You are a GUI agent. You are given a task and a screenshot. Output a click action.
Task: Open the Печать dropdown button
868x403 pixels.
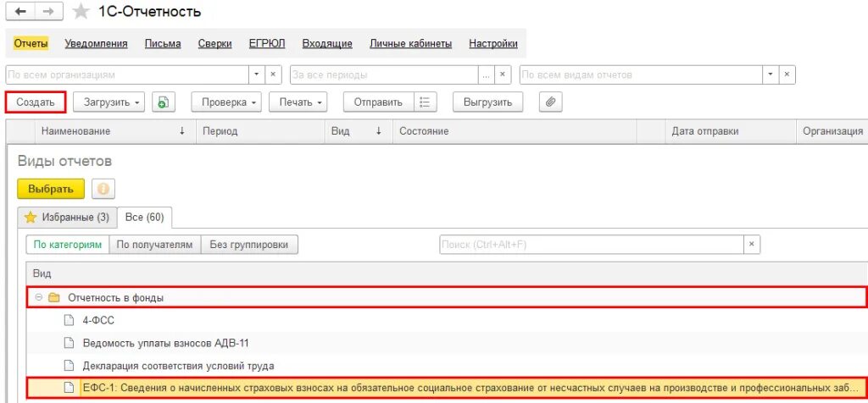click(x=298, y=102)
